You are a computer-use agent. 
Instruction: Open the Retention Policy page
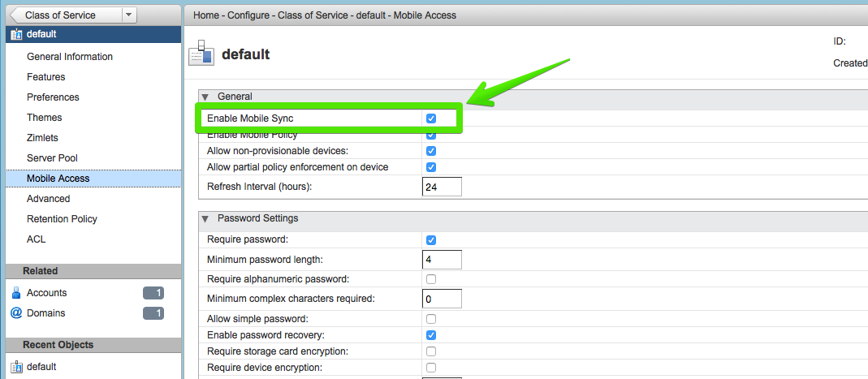point(62,219)
